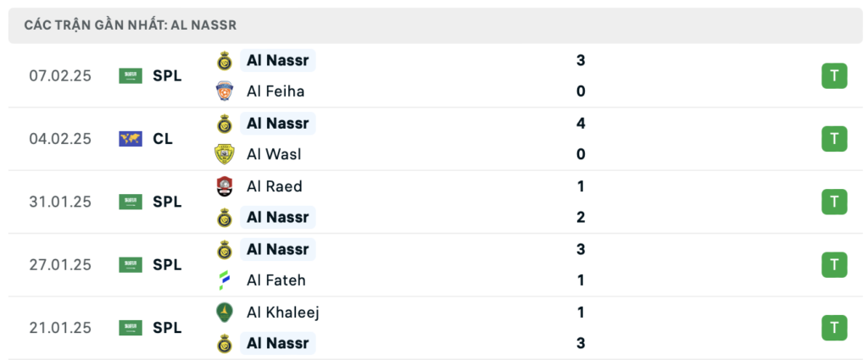Viewport: 868px width, 360px height.
Task: Click green T result badge for 21.01.25
Action: point(834,328)
